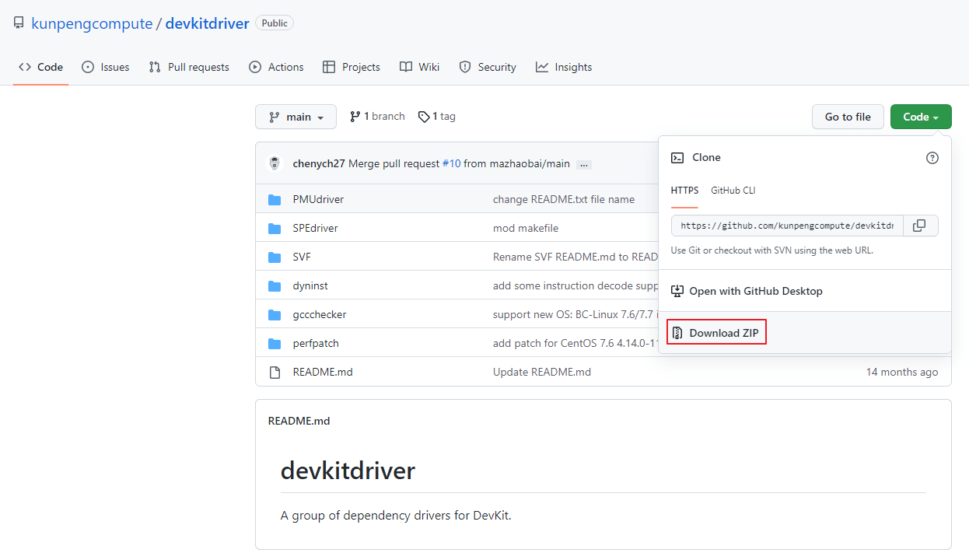
Task: Open the dyninst folder
Action: (x=310, y=285)
